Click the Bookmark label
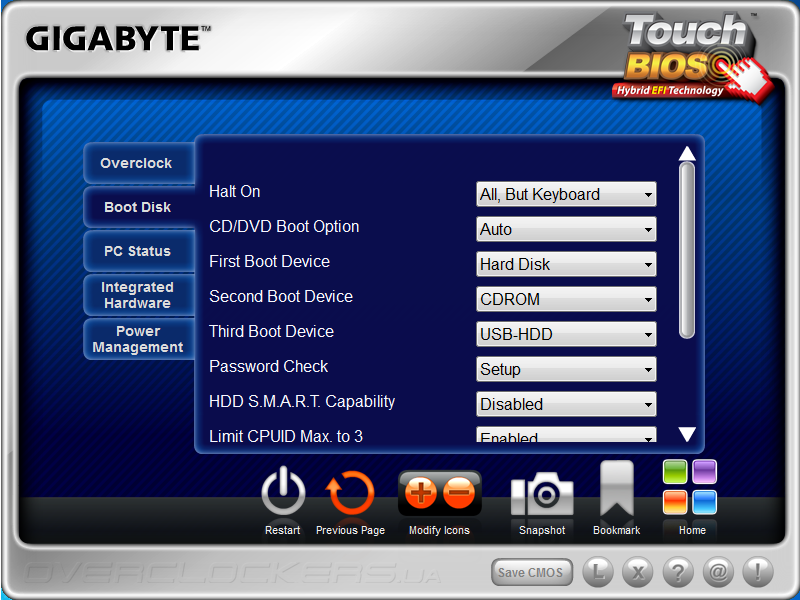 pos(616,530)
